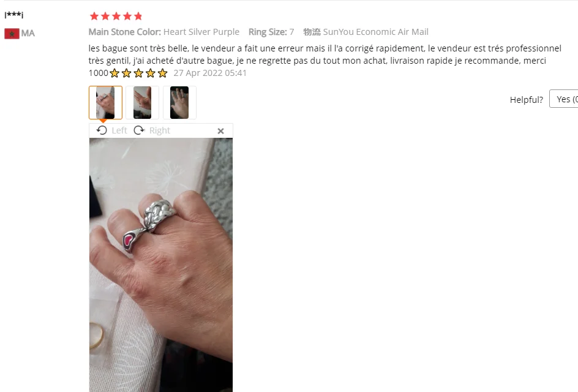Click the reviewer name l***i
The image size is (578, 392).
pyautogui.click(x=13, y=14)
